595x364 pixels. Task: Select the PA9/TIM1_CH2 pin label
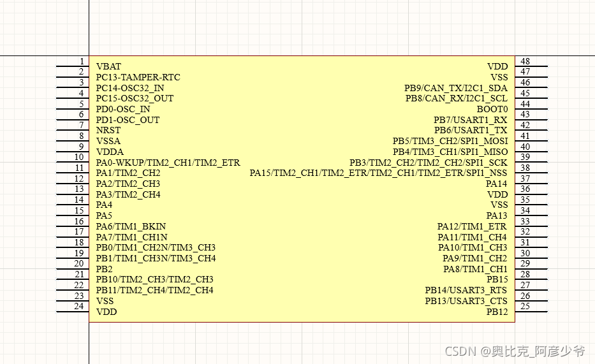click(475, 258)
